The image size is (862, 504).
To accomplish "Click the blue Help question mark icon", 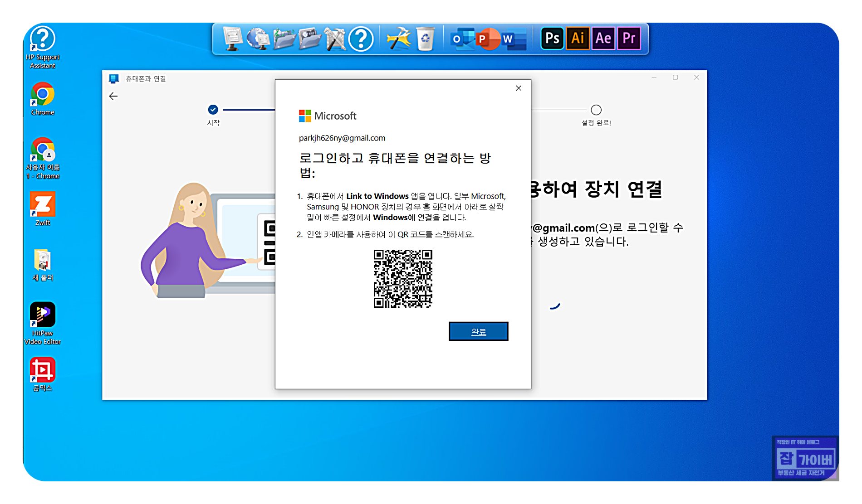I will (361, 39).
